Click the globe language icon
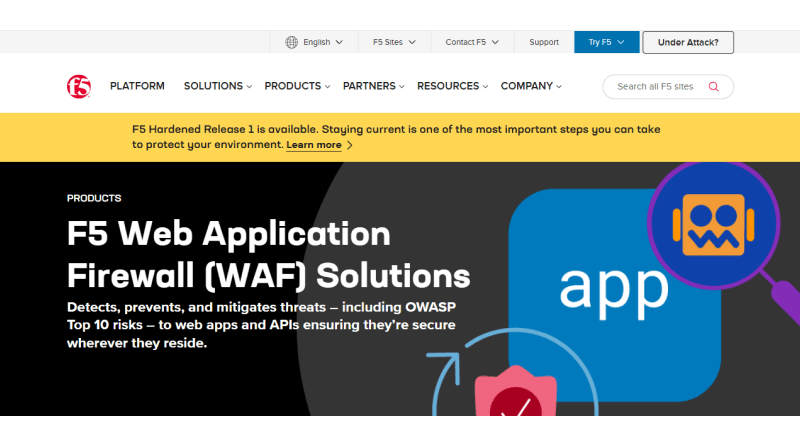Screen dimensions: 800x445 [x=291, y=42]
